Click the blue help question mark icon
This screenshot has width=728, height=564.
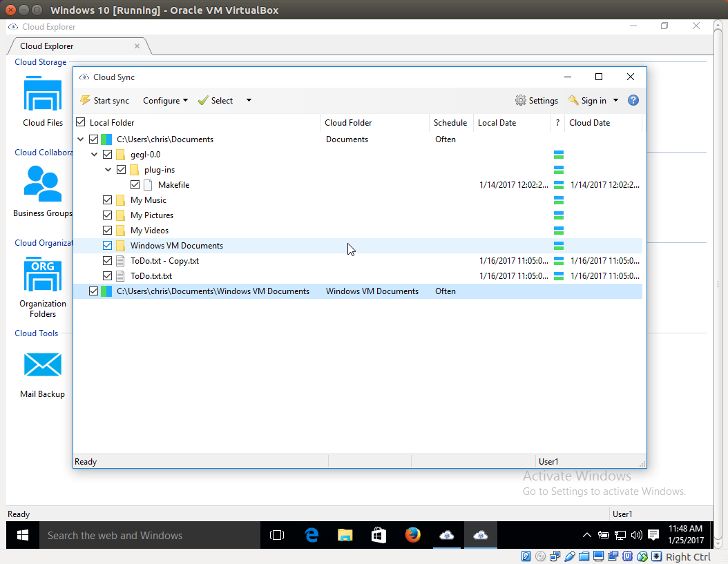[633, 100]
